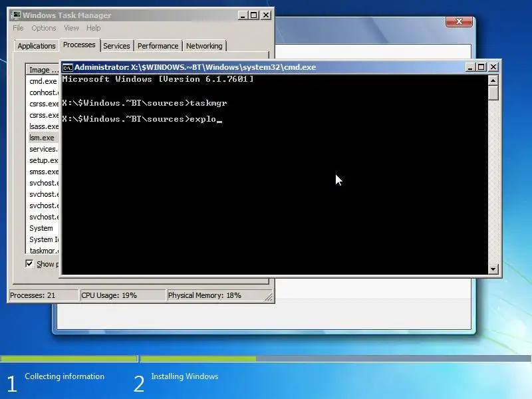
Task: Close the Task Manager window
Action: [266, 15]
